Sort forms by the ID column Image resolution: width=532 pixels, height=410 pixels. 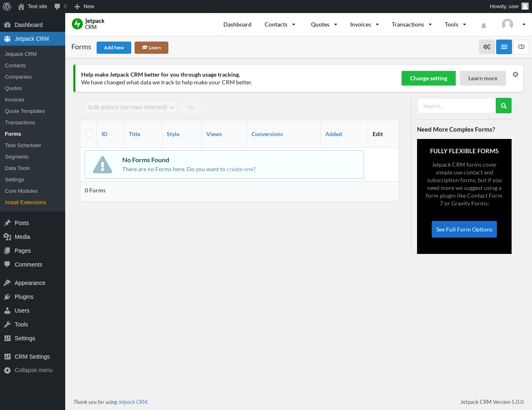click(x=104, y=134)
